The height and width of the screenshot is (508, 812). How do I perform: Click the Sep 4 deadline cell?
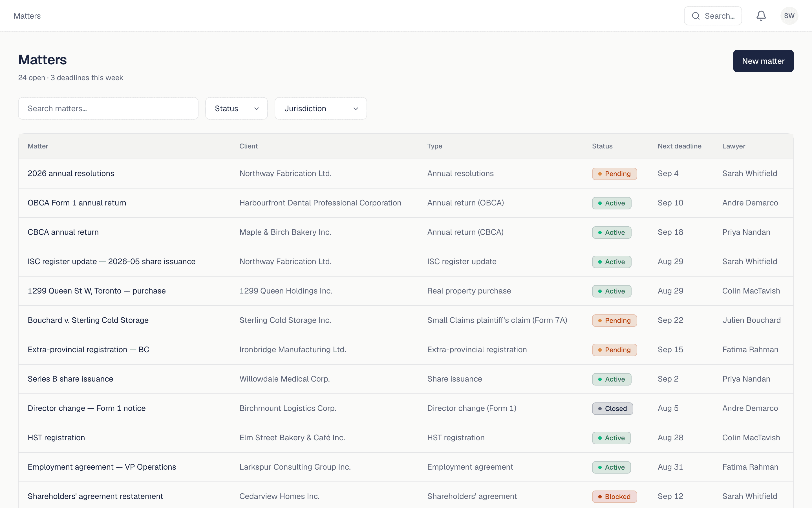pyautogui.click(x=668, y=173)
